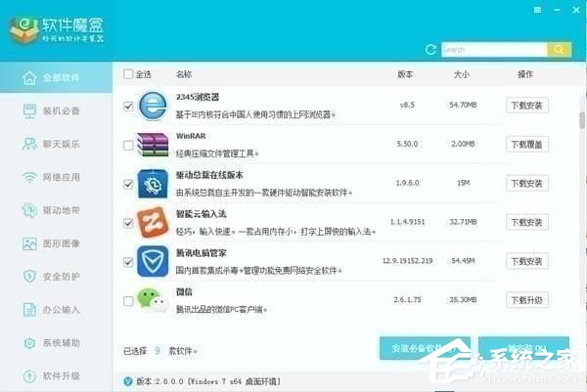The image size is (587, 392).
Task: Click the 驱动总裁 gear icon
Action: (153, 184)
